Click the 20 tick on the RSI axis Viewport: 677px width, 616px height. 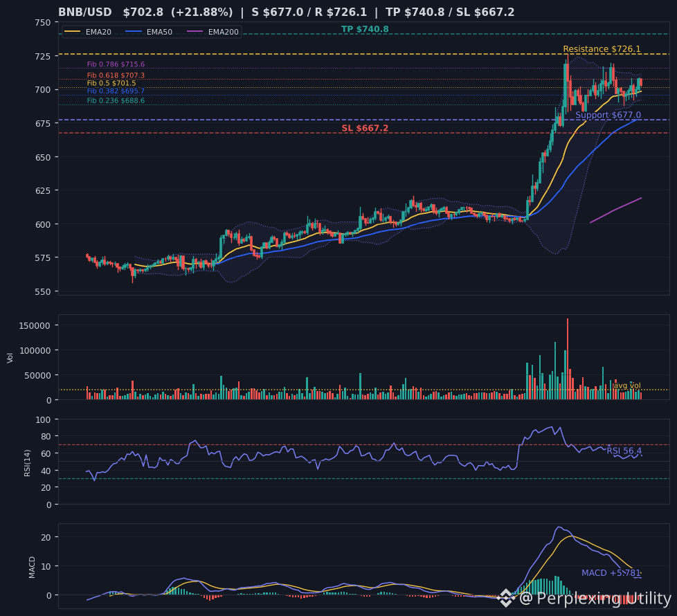pos(46,487)
